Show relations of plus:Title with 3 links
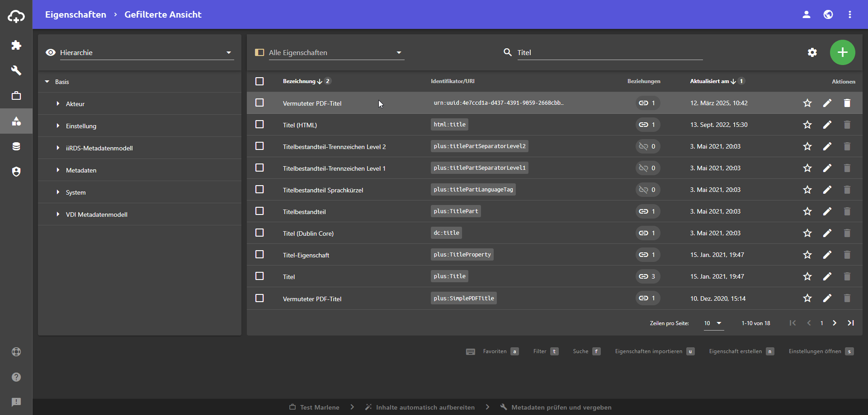868x415 pixels. pos(647,276)
